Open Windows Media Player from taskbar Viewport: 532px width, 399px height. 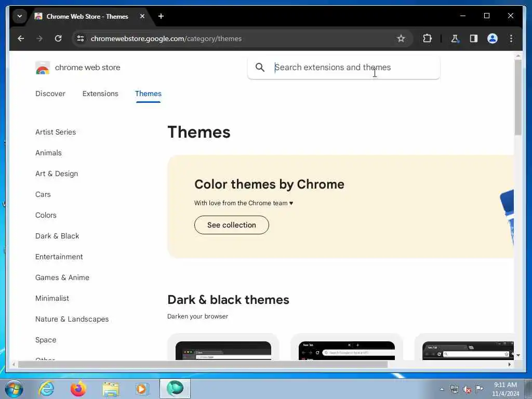pos(141,389)
